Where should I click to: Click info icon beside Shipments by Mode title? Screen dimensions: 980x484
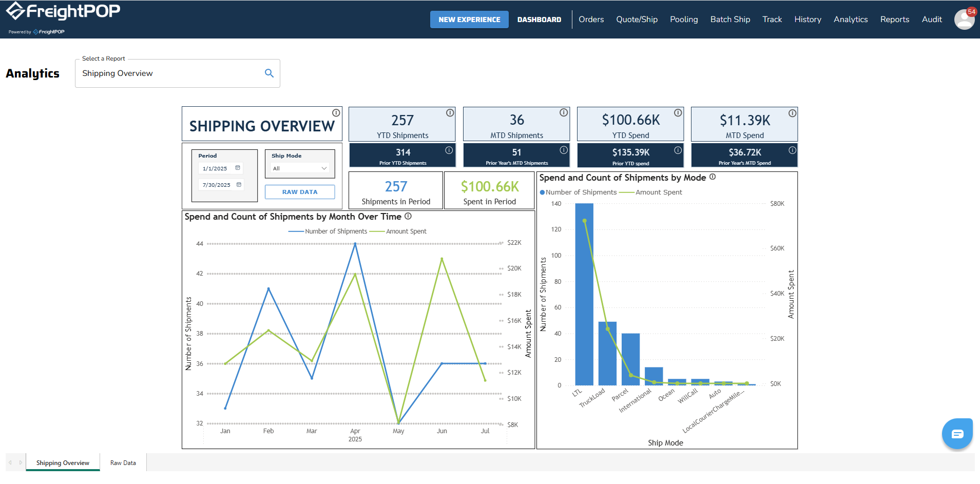tap(713, 177)
